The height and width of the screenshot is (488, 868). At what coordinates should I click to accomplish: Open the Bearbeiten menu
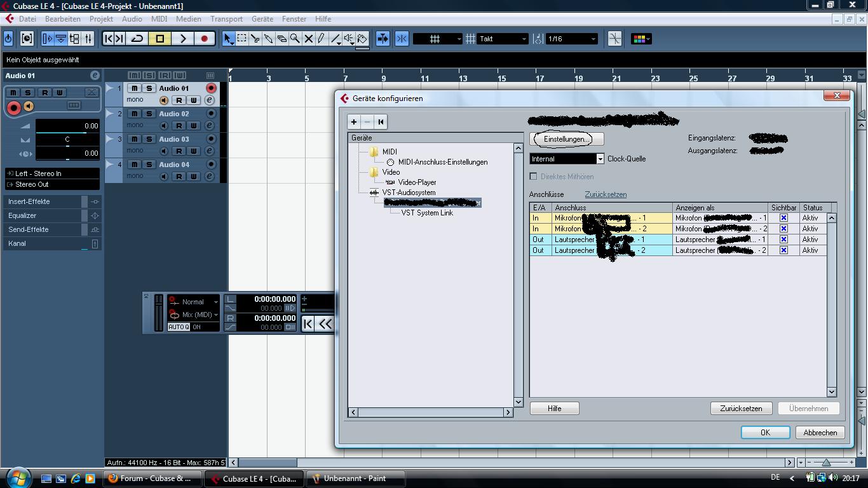coord(63,19)
